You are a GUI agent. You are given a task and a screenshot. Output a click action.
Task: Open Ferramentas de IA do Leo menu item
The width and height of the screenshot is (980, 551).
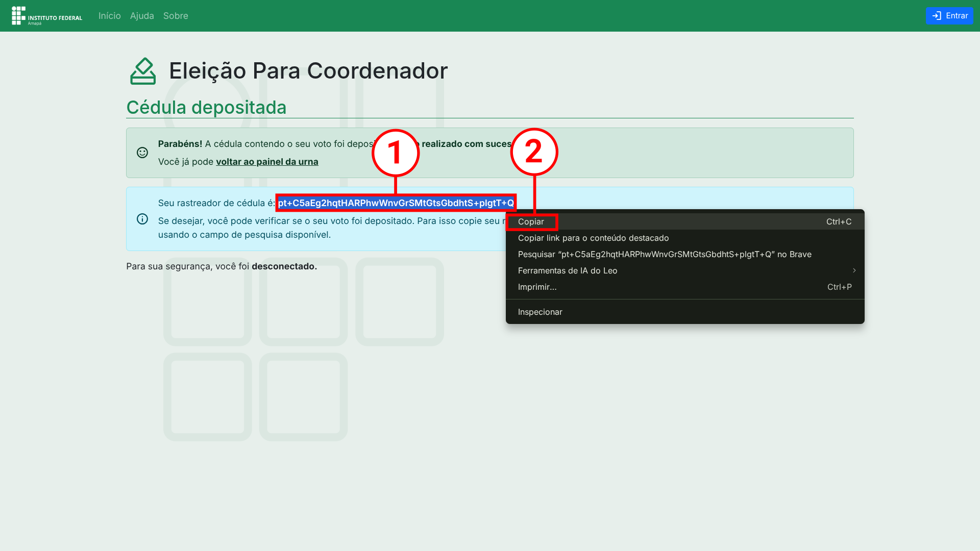click(x=568, y=271)
